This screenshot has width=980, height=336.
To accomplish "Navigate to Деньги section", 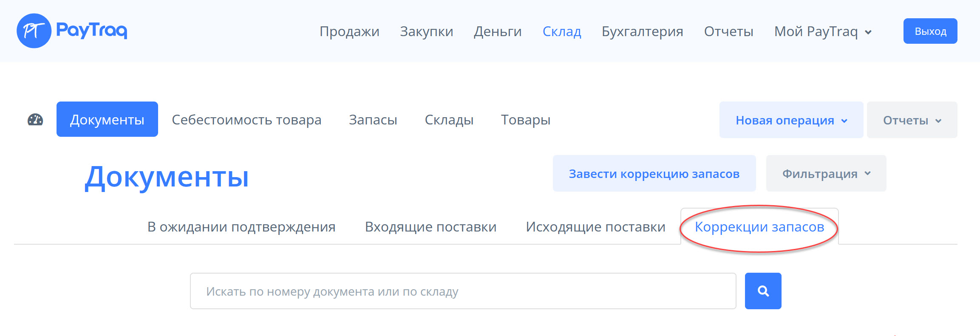I will click(x=498, y=31).
